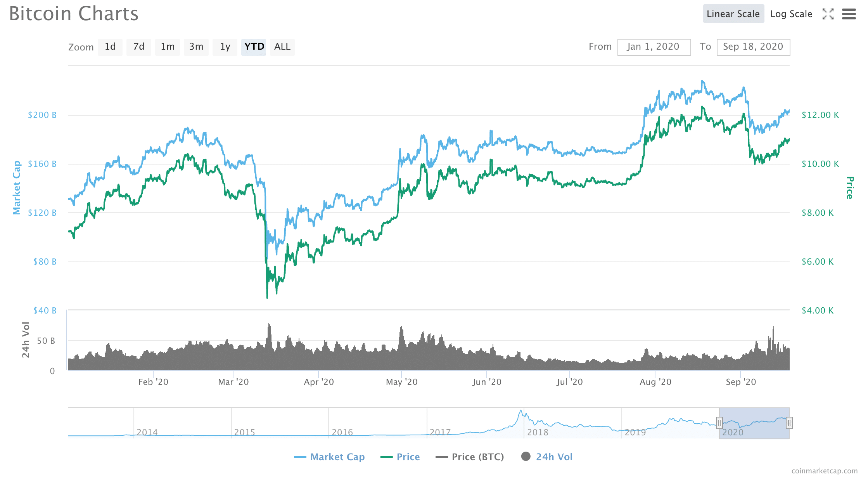868x485 pixels.
Task: Toggle Market Cap series in legend
Action: 330,457
